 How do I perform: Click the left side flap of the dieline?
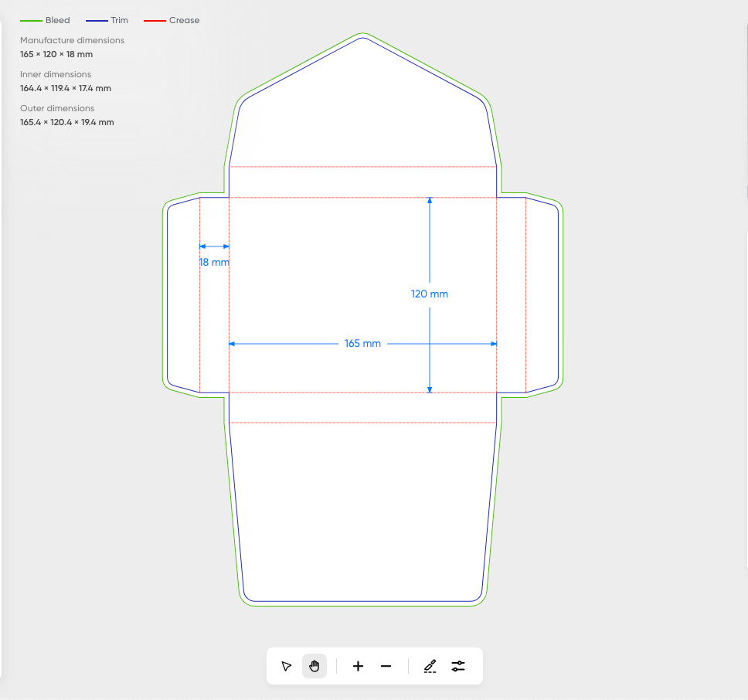[x=183, y=295]
